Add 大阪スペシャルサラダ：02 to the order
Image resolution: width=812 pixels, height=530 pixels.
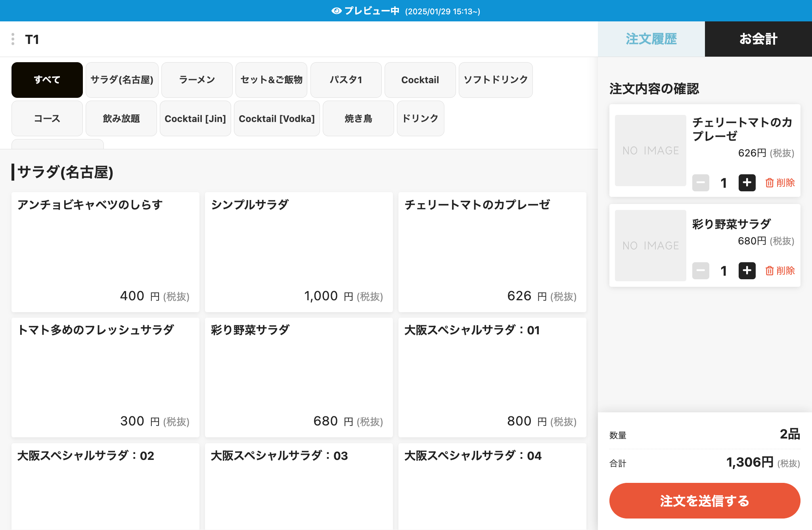click(105, 486)
